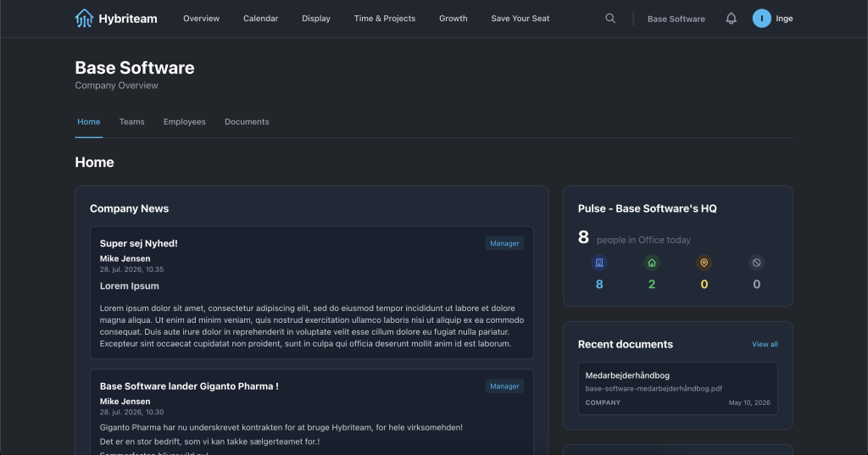Switch to the Employees tab
Viewport: 868px width, 455px height.
click(x=184, y=122)
